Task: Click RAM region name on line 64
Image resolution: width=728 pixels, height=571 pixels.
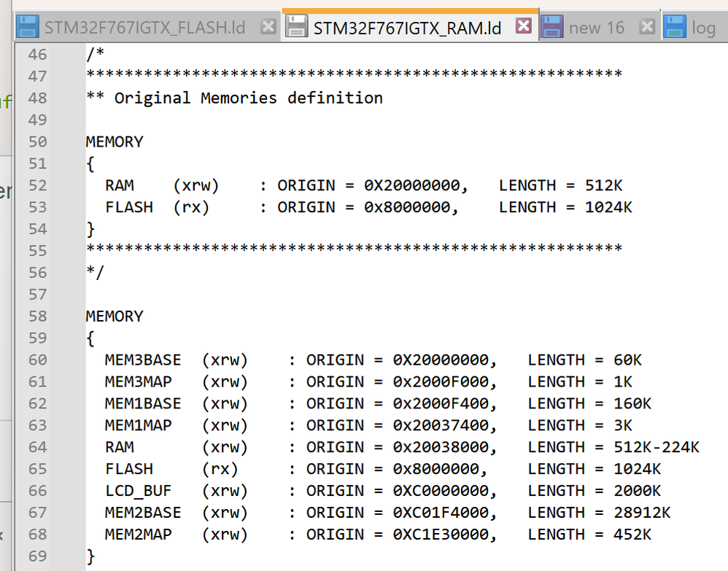Action: [120, 447]
